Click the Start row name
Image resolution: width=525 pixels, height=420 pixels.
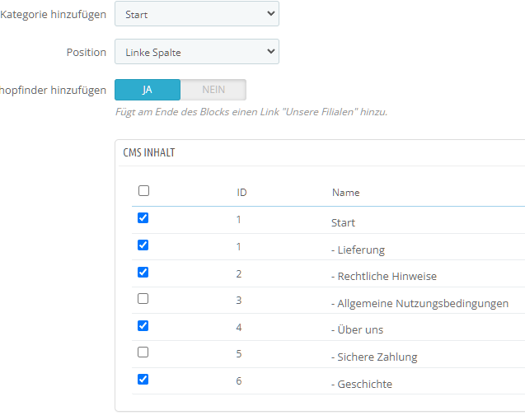pyautogui.click(x=343, y=223)
